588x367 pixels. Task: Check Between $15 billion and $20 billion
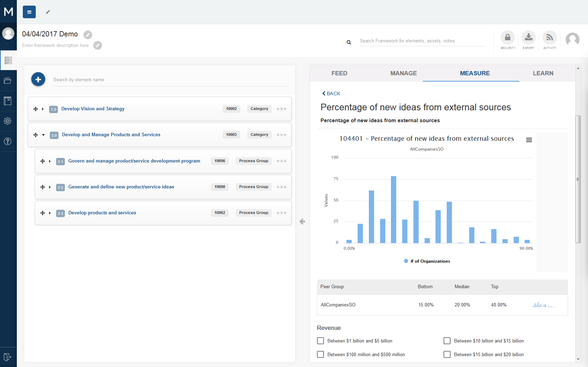click(447, 354)
